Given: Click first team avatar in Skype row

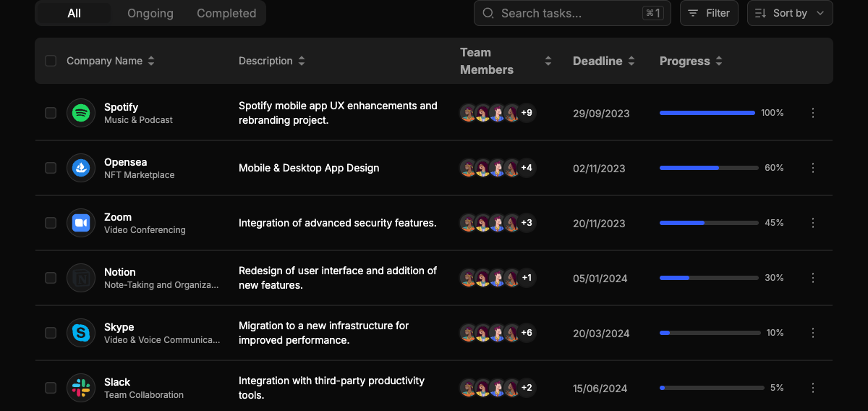Looking at the screenshot, I should (468, 333).
